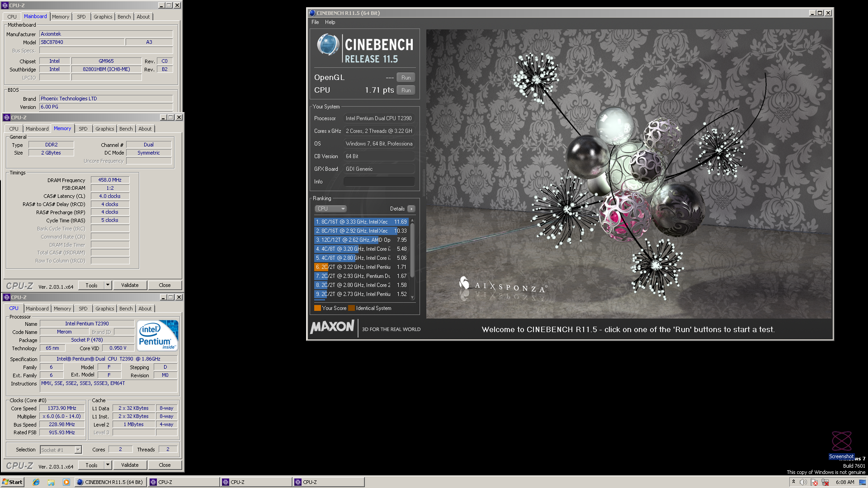
Task: Open the File menu in CINEBENCH
Action: click(x=315, y=22)
